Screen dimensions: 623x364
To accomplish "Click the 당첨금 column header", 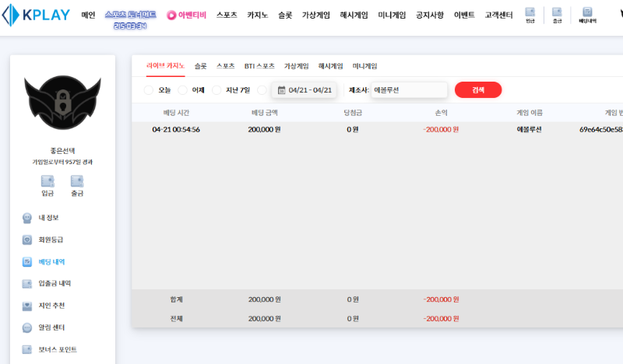I will point(353,113).
